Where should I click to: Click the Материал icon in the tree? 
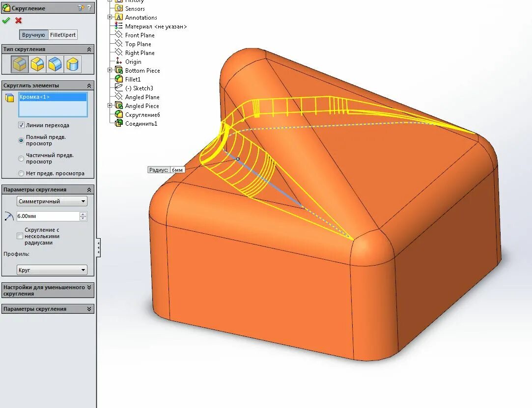tap(118, 26)
